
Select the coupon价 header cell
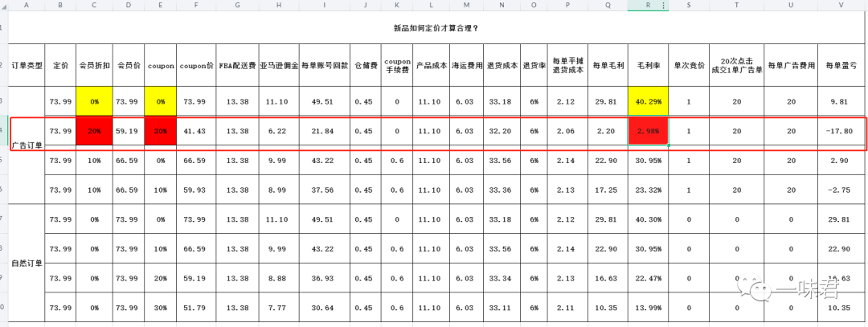click(197, 65)
